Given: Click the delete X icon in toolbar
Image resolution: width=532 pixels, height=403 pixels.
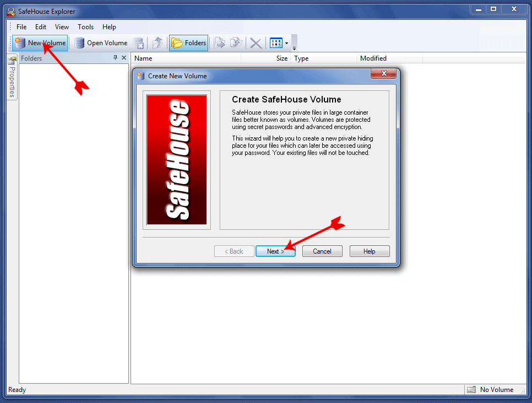Looking at the screenshot, I should 256,43.
